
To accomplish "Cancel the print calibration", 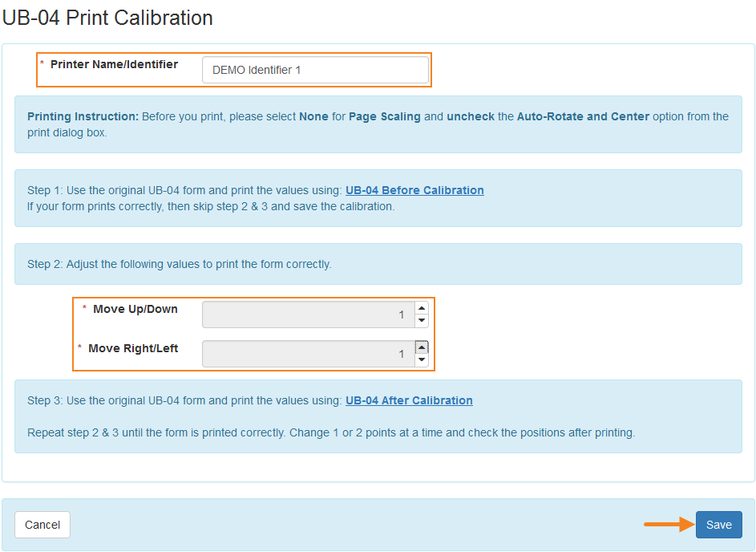I will click(42, 525).
